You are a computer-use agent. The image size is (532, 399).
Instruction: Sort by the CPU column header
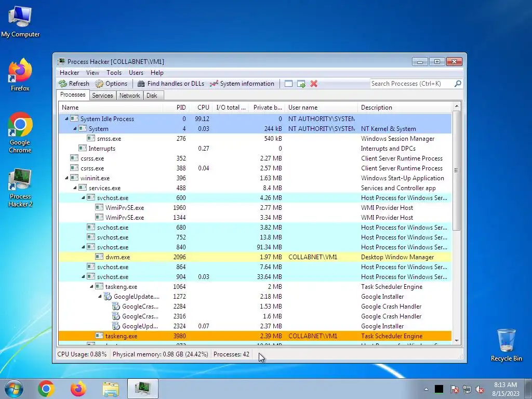pyautogui.click(x=201, y=108)
